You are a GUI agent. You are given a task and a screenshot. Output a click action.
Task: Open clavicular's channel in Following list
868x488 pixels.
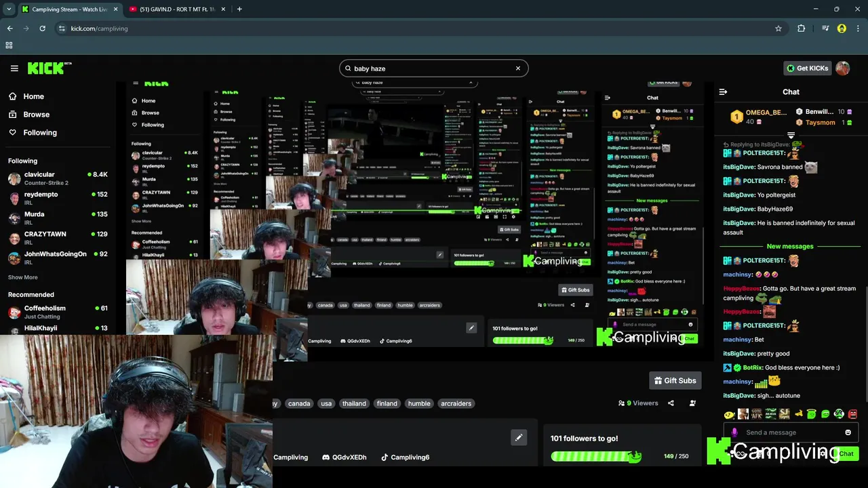pyautogui.click(x=58, y=178)
